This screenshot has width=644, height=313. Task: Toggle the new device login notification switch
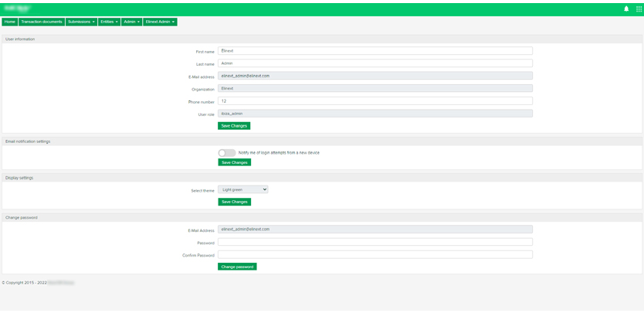coord(226,153)
